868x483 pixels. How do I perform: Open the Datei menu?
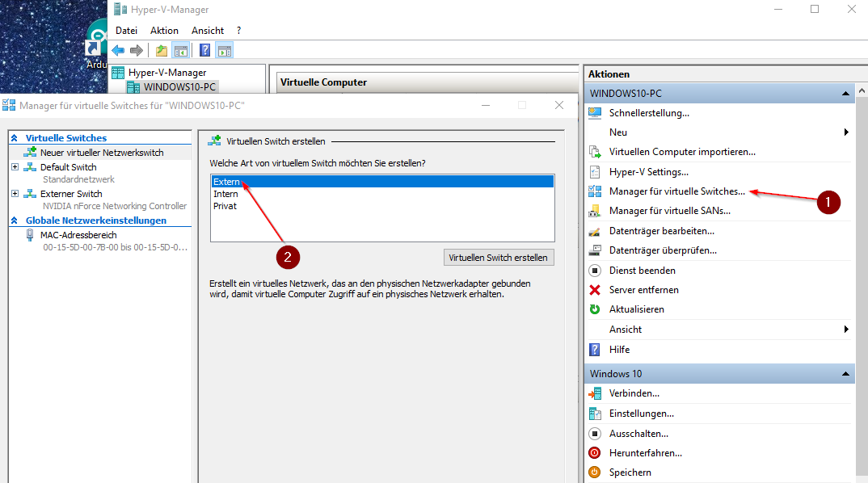coord(126,31)
